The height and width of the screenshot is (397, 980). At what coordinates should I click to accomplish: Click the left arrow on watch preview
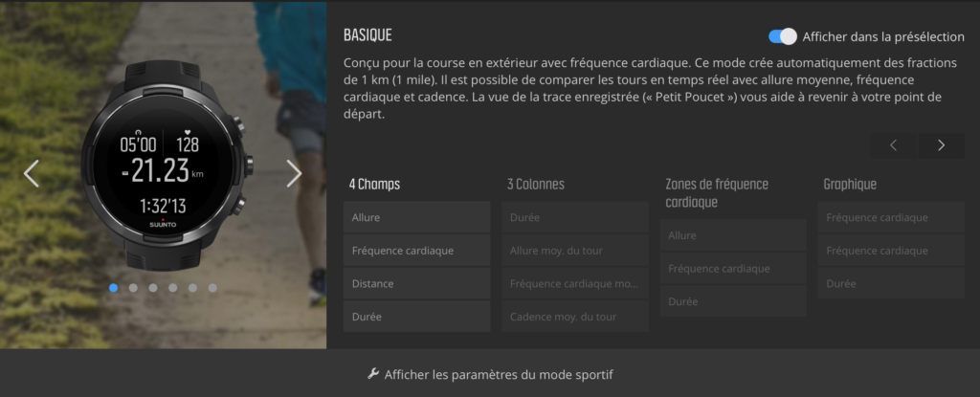pos(32,173)
